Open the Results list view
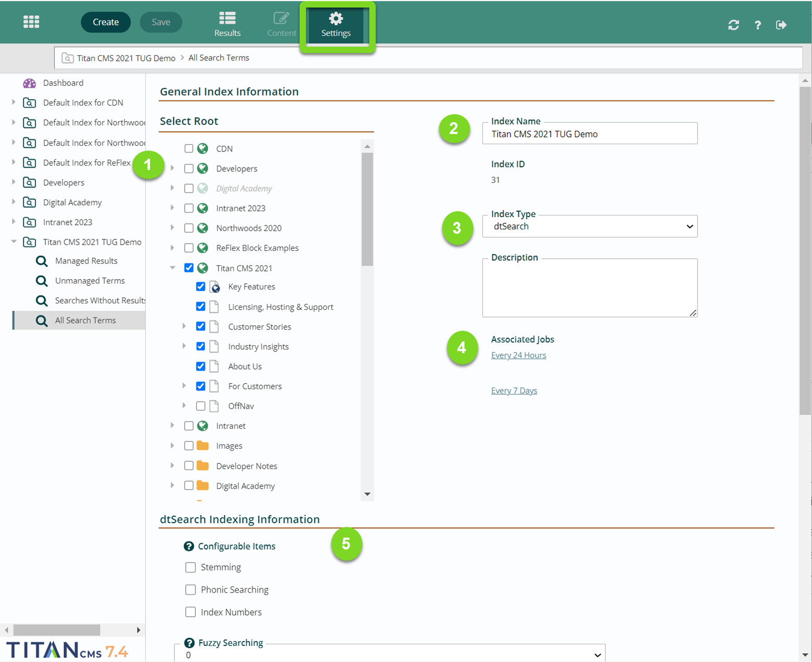This screenshot has width=812, height=662. pyautogui.click(x=227, y=24)
